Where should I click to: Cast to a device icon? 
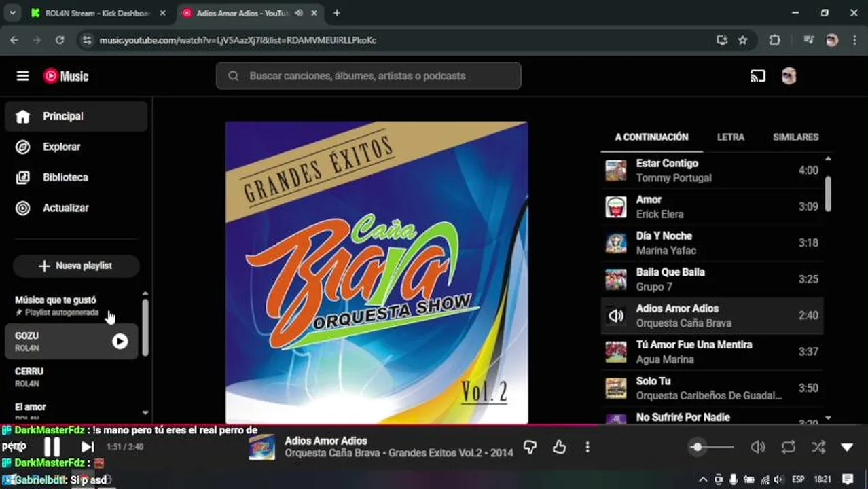click(758, 76)
